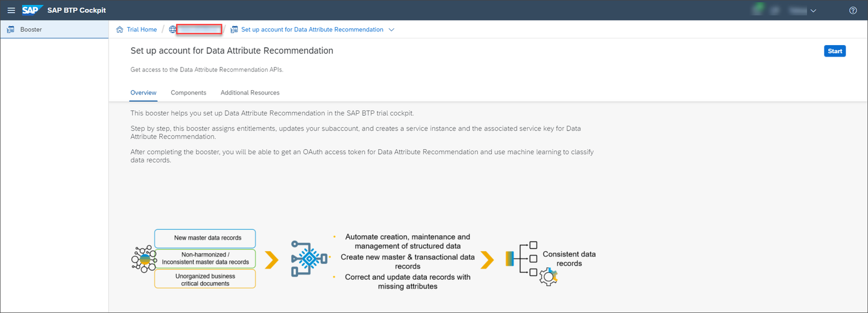The width and height of the screenshot is (868, 313).
Task: Go to Trial Home breadcrumb
Action: point(142,29)
